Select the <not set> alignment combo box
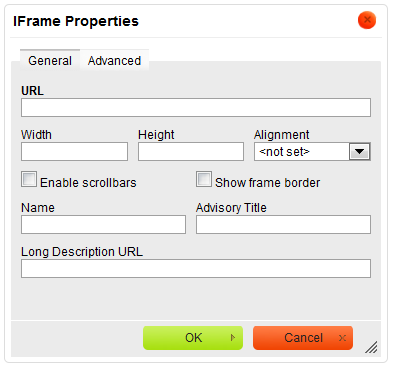 click(312, 152)
